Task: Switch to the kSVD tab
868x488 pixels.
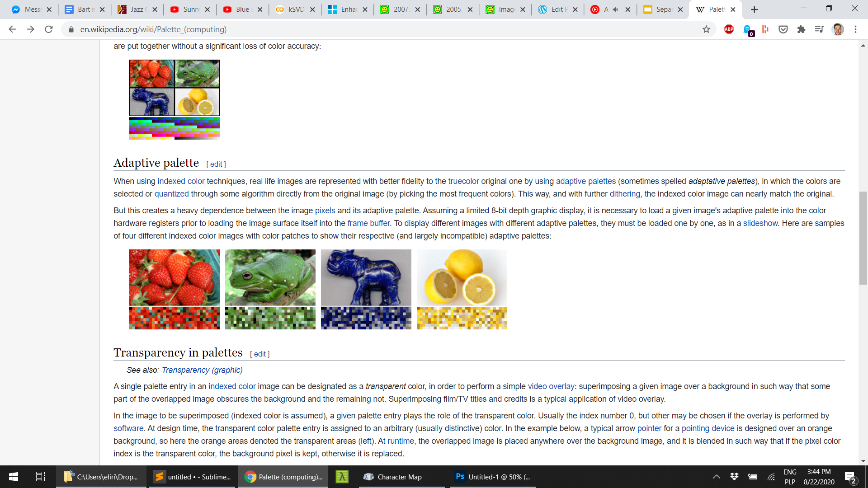Action: click(296, 9)
